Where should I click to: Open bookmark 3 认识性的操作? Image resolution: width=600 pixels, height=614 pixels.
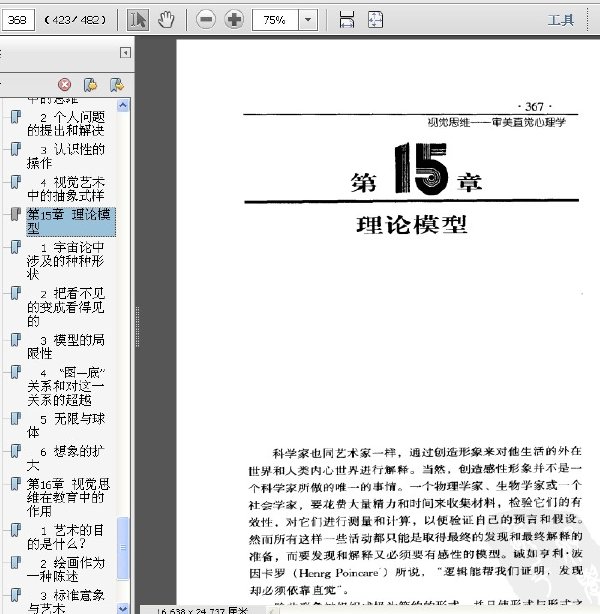(x=66, y=156)
